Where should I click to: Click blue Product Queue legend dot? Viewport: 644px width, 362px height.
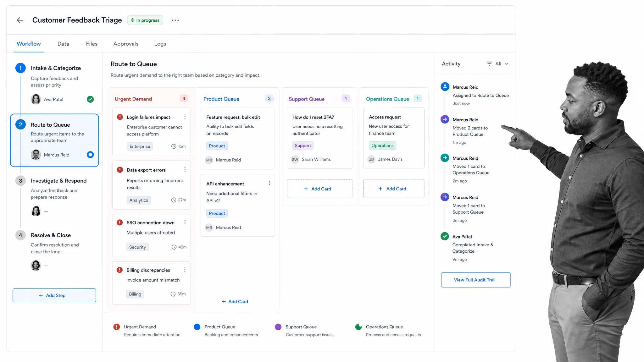(x=197, y=327)
